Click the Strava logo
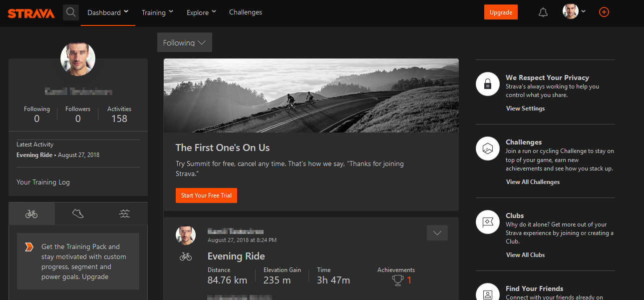Viewport: 644px width, 300px height. click(31, 13)
